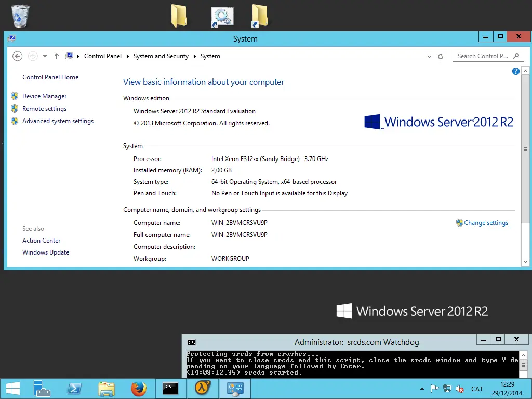
Task: Open the address bar history dropdown
Action: tap(430, 56)
